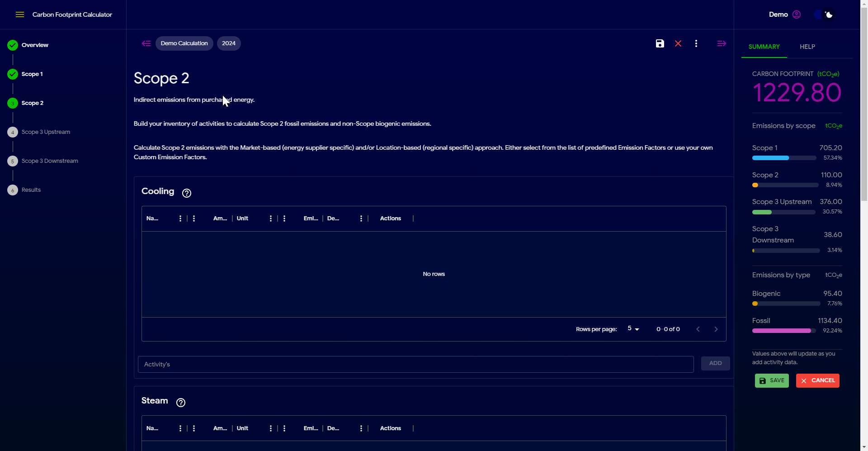Open Cooling table De... column menu
The image size is (868, 451).
click(x=361, y=218)
